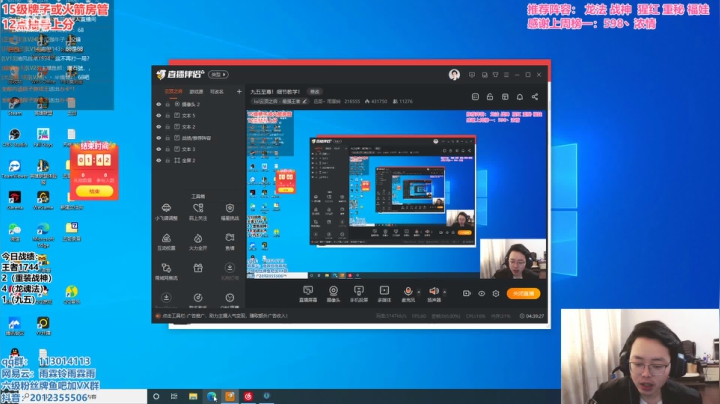This screenshot has height=404, width=720.
Task: Click the 修改 button beside stream title
Action: tap(315, 92)
